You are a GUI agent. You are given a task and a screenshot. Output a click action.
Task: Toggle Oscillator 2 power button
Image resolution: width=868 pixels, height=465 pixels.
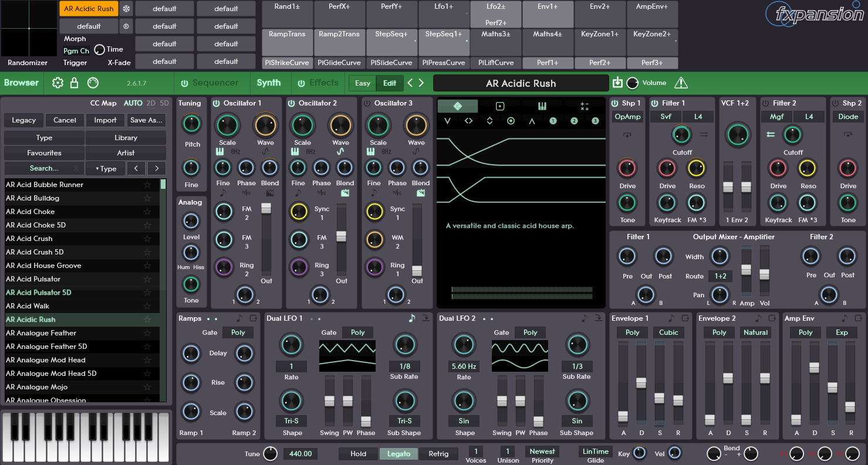[291, 103]
